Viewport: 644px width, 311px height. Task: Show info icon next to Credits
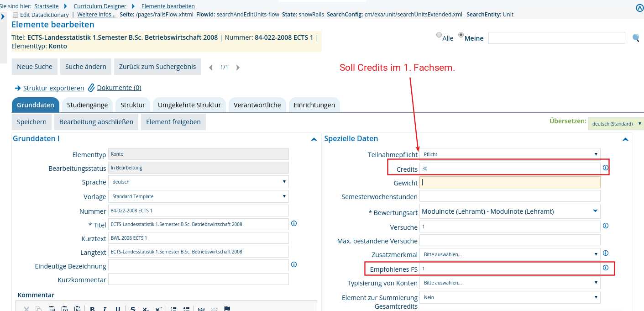coord(606,168)
